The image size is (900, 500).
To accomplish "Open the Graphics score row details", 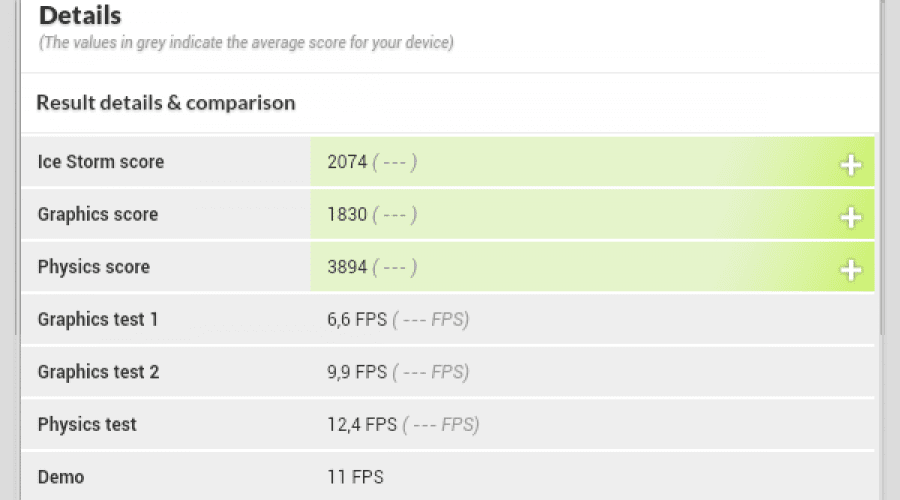I will [448, 214].
